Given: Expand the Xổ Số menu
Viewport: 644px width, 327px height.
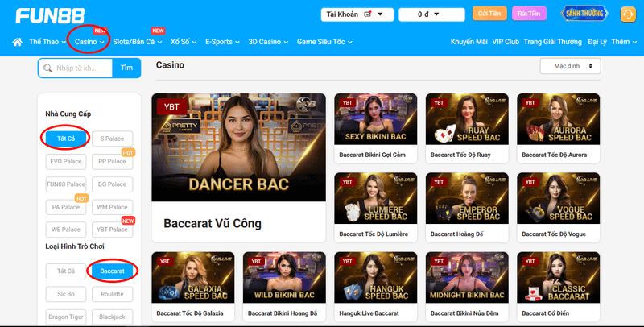Looking at the screenshot, I should 184,42.
